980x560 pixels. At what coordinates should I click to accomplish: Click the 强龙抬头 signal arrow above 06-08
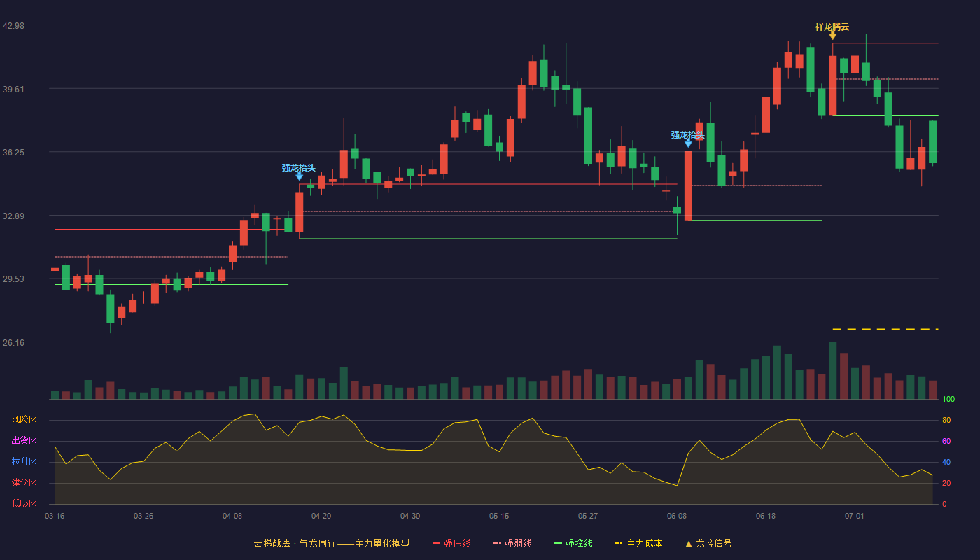pos(688,143)
